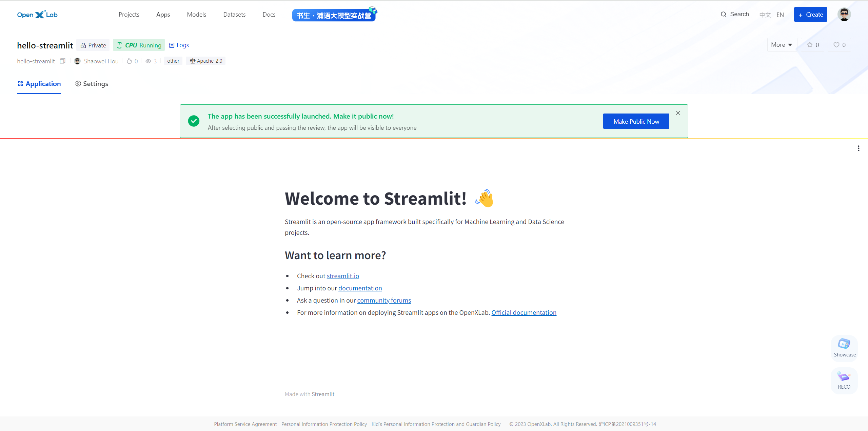Switch language to 中文
The width and height of the screenshot is (868, 431).
(x=765, y=15)
